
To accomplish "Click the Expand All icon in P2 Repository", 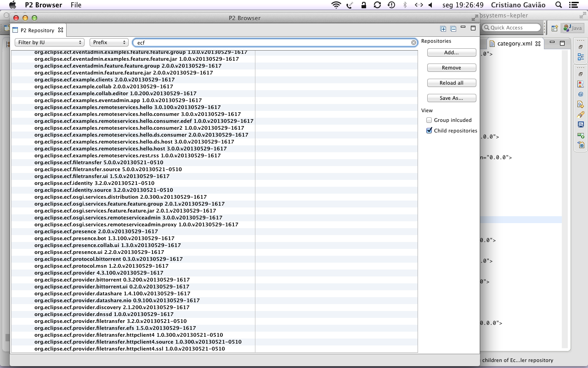I will pyautogui.click(x=443, y=29).
